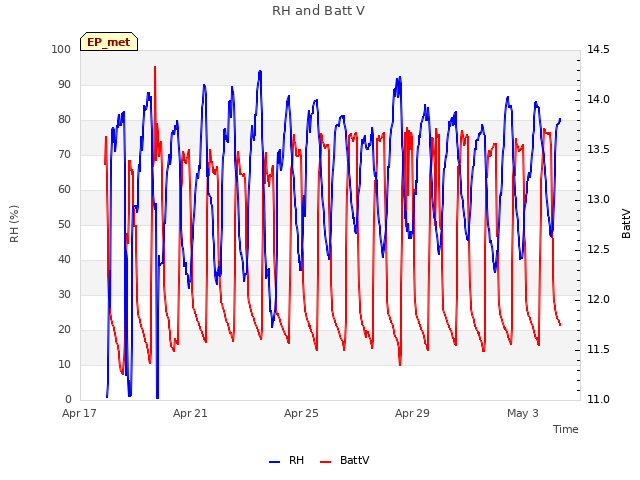Click the 'Apr 17' x-axis label

79,413
